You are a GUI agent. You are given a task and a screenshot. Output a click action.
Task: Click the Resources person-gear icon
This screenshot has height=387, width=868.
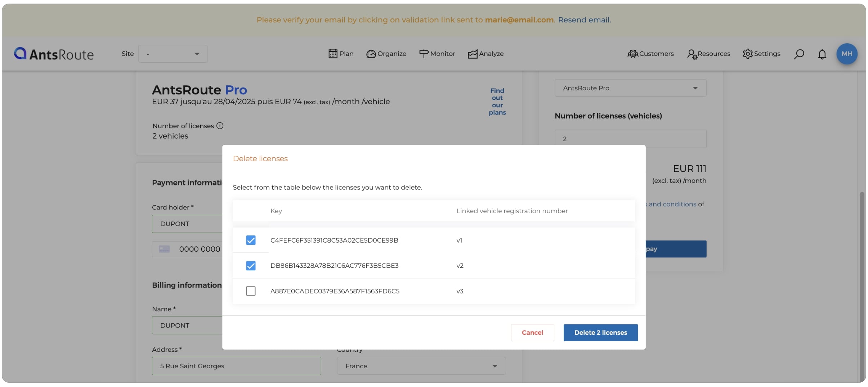coord(692,54)
